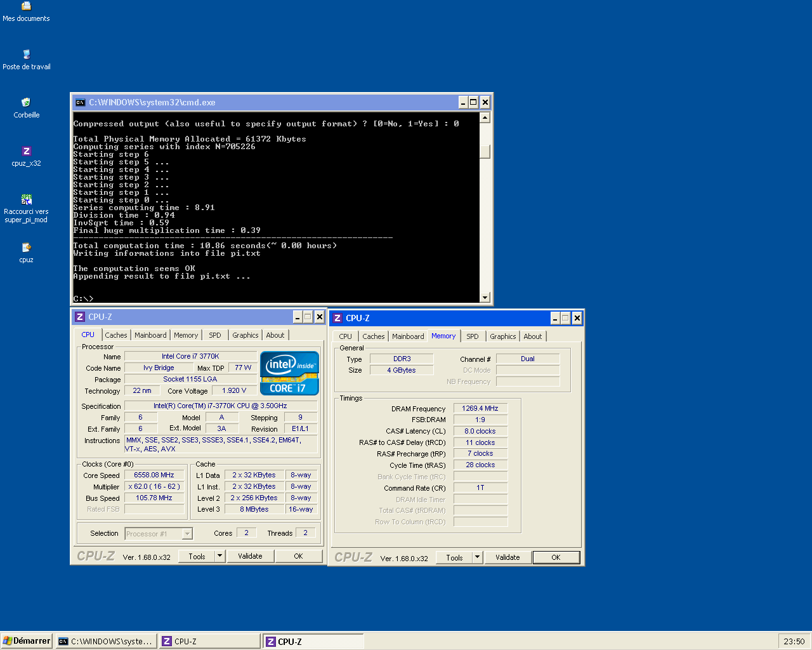Activate second CPU-Z taskbar button
Image resolution: width=812 pixels, height=650 pixels.
313,641
